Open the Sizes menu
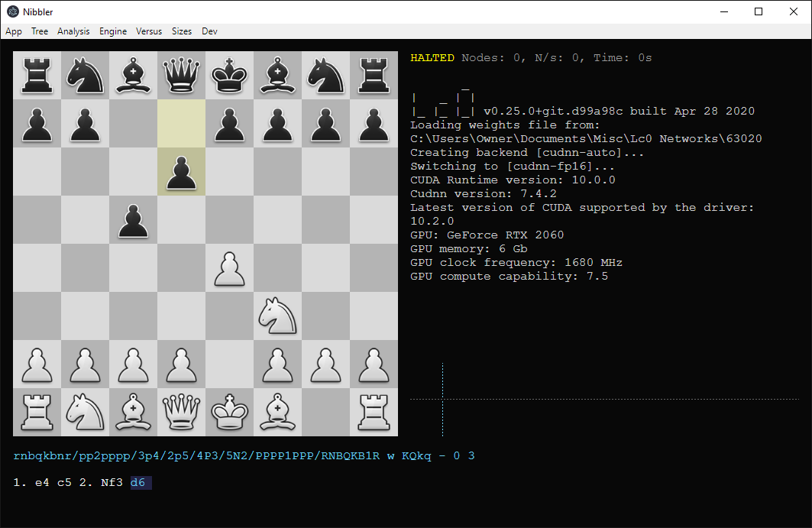Image resolution: width=812 pixels, height=528 pixels. click(x=182, y=31)
